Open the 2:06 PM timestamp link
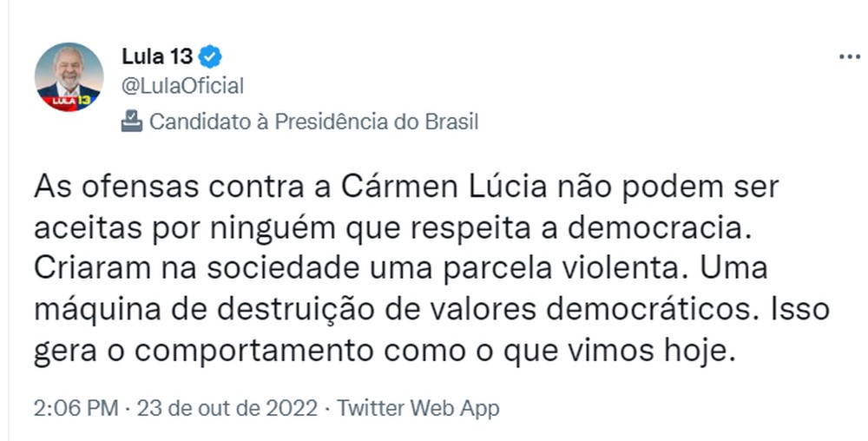The image size is (868, 441). [x=76, y=408]
